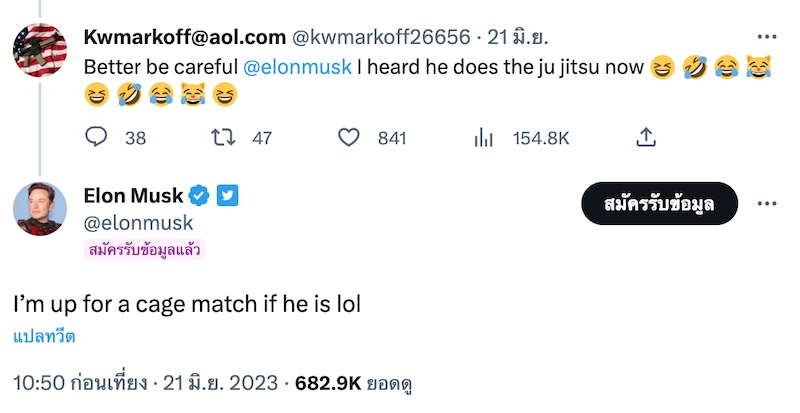Click the square Twitter affiliation badge
800x413 pixels.
[228, 195]
